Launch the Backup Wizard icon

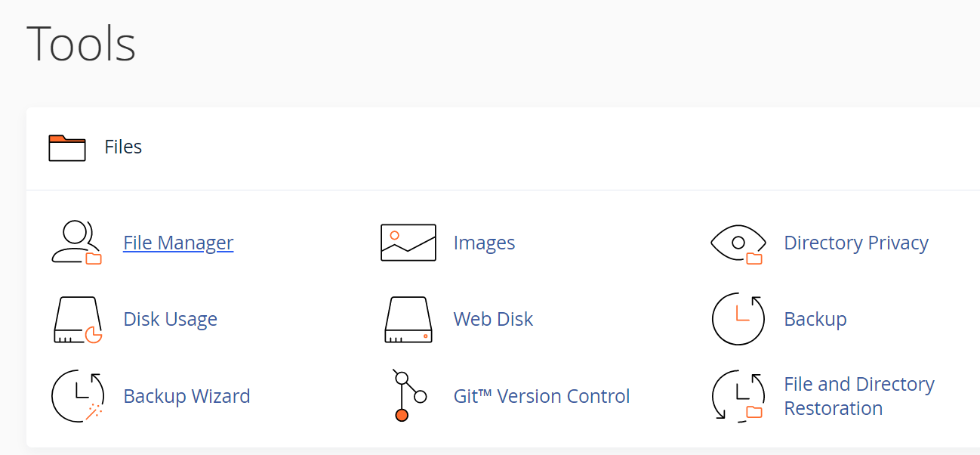(77, 396)
